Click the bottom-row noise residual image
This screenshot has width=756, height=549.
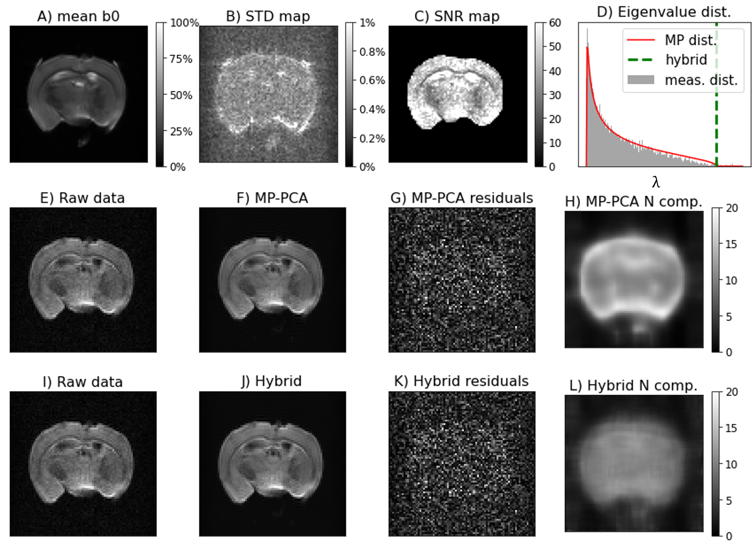point(462,464)
